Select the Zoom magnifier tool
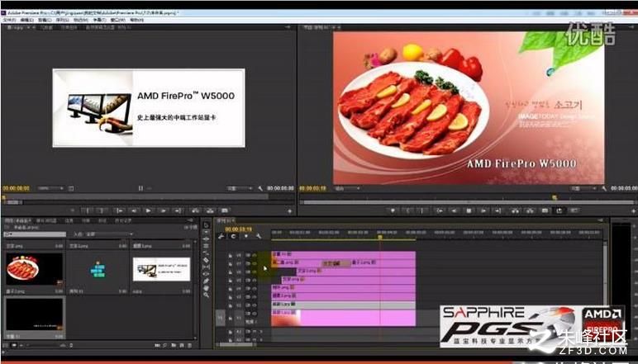This screenshot has height=364, width=638. point(207,295)
